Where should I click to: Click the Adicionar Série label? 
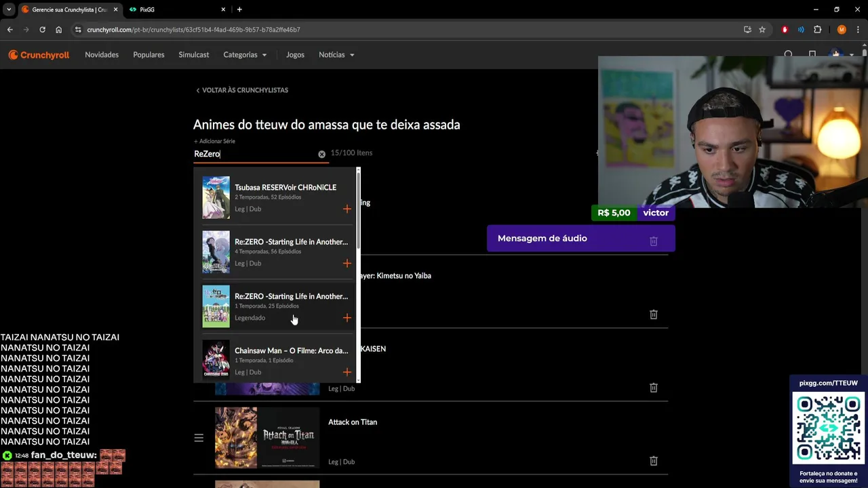[214, 141]
